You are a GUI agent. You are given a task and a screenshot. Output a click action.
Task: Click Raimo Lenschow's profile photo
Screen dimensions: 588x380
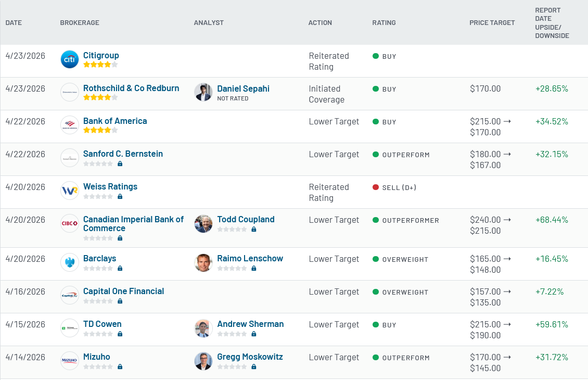203,262
